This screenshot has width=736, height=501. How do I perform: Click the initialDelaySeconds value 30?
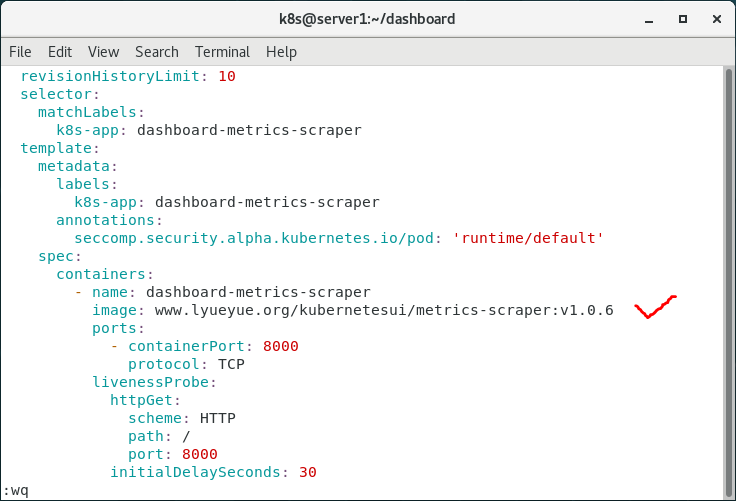[307, 472]
